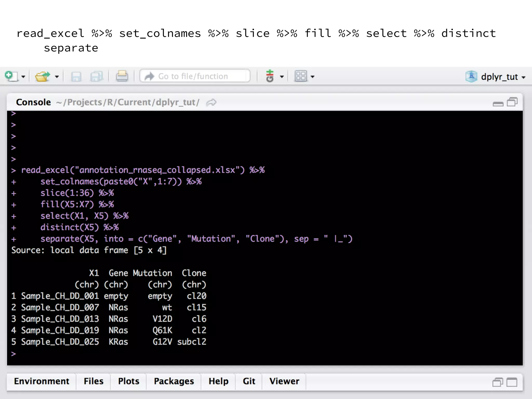Click the Sample_CH_DD_007 row in output
This screenshot has height=399, width=532.
pyautogui.click(x=109, y=308)
